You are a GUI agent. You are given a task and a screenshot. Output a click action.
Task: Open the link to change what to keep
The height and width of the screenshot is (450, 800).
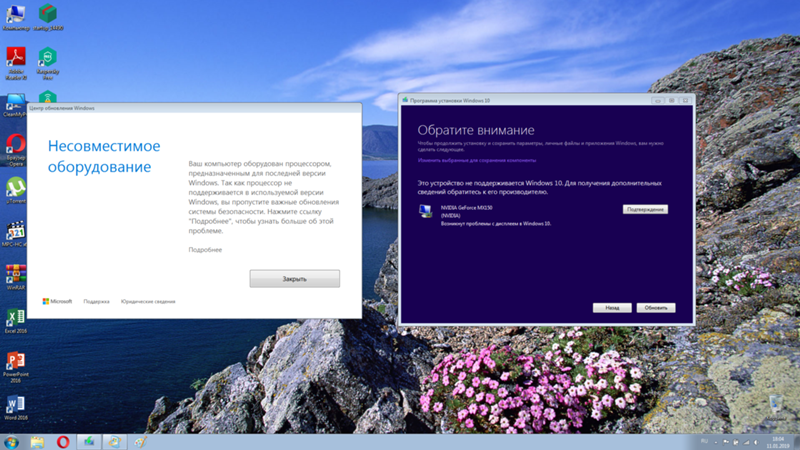pos(477,160)
